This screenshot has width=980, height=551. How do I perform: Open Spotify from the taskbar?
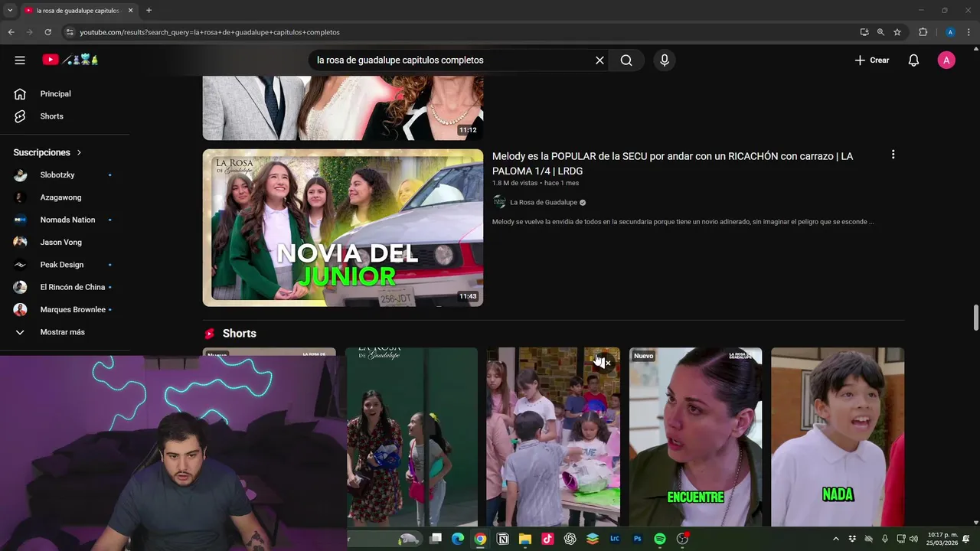point(660,539)
